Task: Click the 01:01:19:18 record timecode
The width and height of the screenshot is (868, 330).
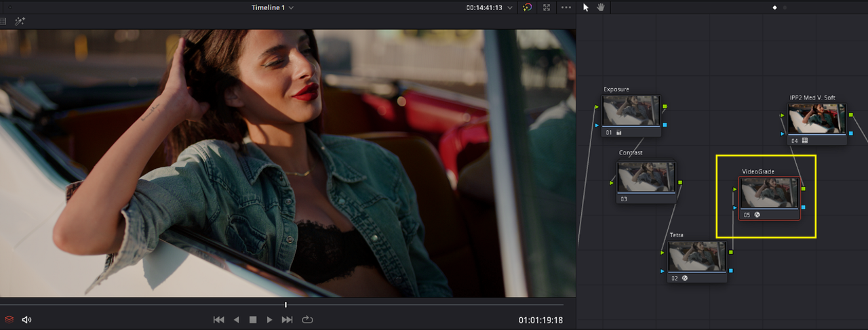Action: point(540,320)
